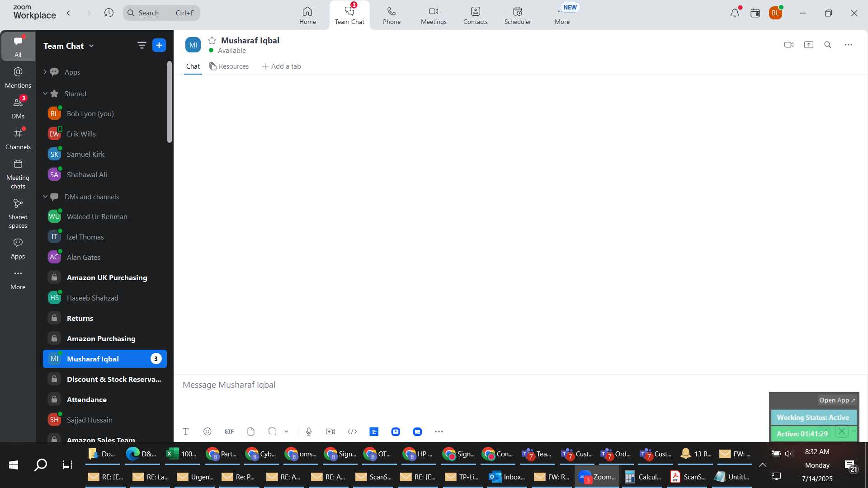Image resolution: width=868 pixels, height=488 pixels.
Task: Open the Samuel Kirk chat
Action: pyautogui.click(x=105, y=154)
